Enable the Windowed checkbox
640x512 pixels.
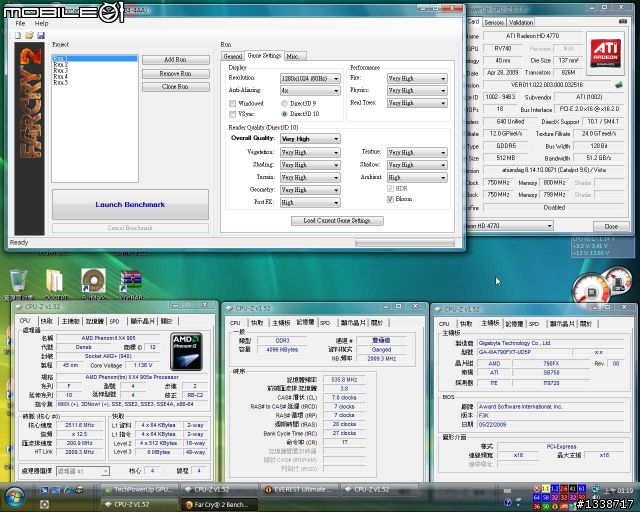233,103
